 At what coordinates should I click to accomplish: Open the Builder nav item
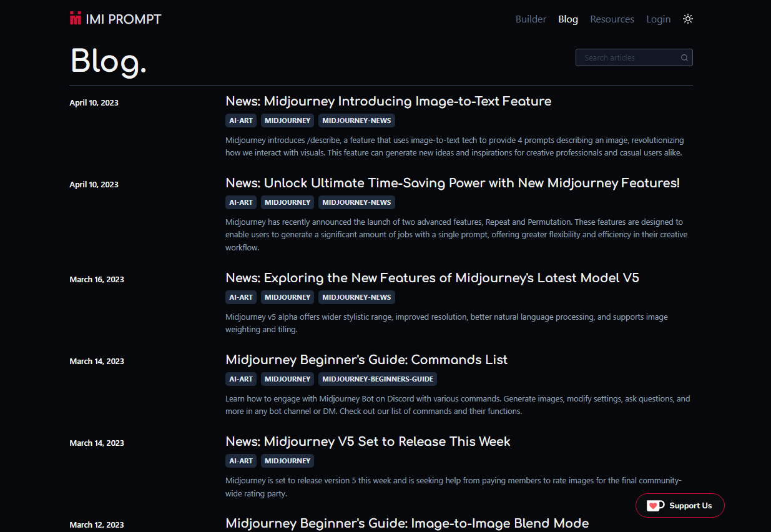tap(531, 19)
